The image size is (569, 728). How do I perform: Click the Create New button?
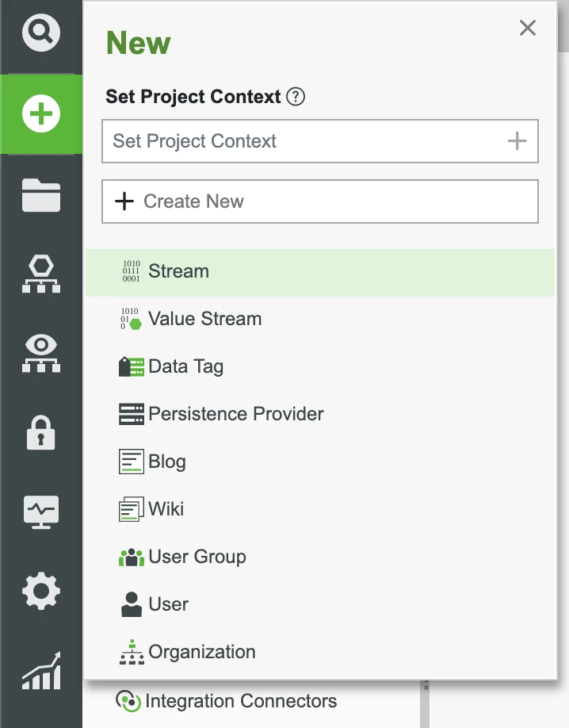320,201
